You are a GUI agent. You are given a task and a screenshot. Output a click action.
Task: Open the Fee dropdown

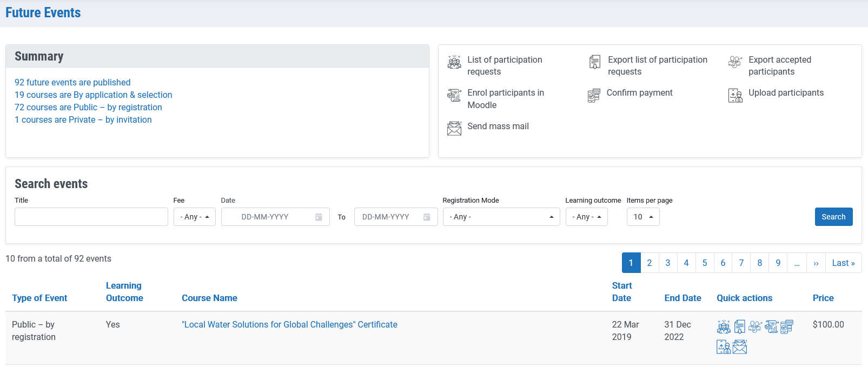coord(195,217)
